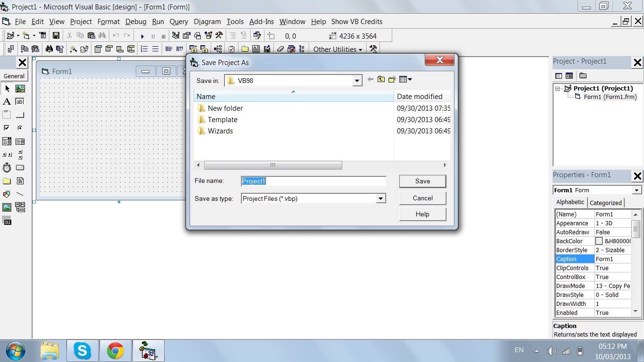Image resolution: width=644 pixels, height=362 pixels.
Task: Open the Add-Ins menu
Action: [x=261, y=22]
